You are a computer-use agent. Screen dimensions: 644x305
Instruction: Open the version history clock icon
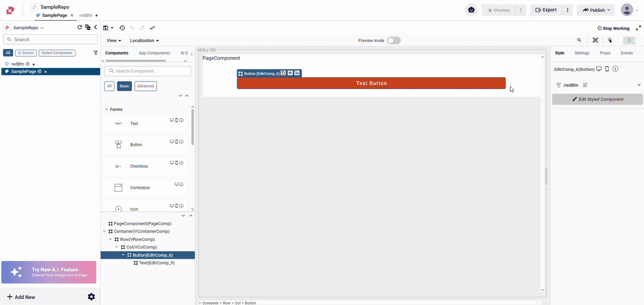(122, 28)
